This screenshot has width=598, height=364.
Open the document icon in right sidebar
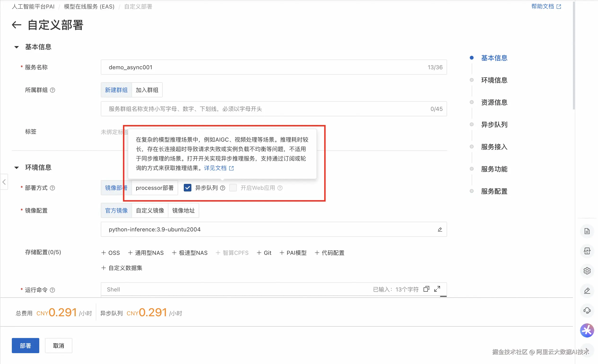tap(587, 231)
